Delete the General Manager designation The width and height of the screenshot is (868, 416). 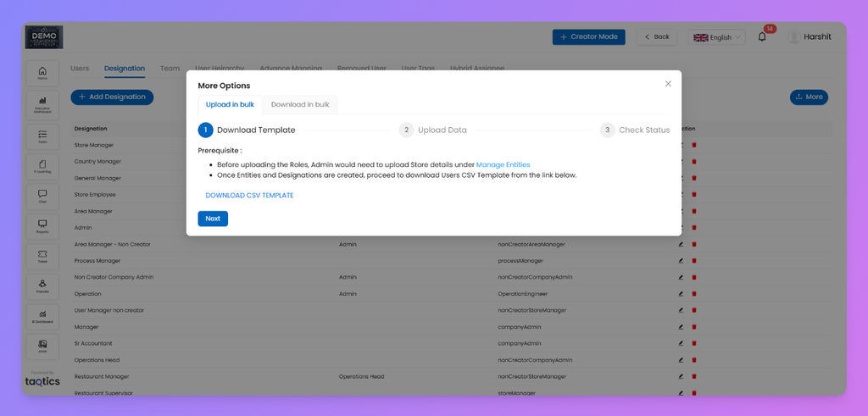tap(694, 178)
